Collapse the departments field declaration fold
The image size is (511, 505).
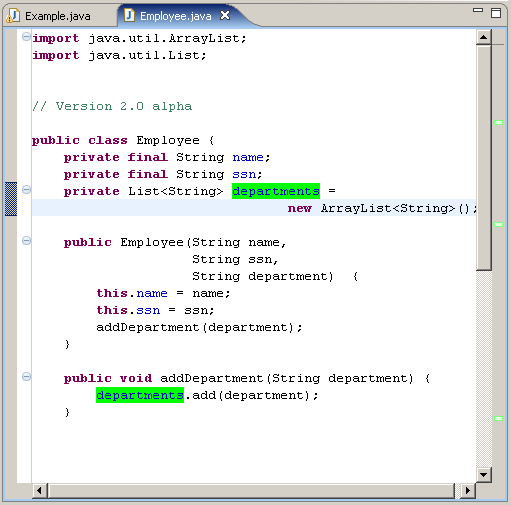point(26,190)
